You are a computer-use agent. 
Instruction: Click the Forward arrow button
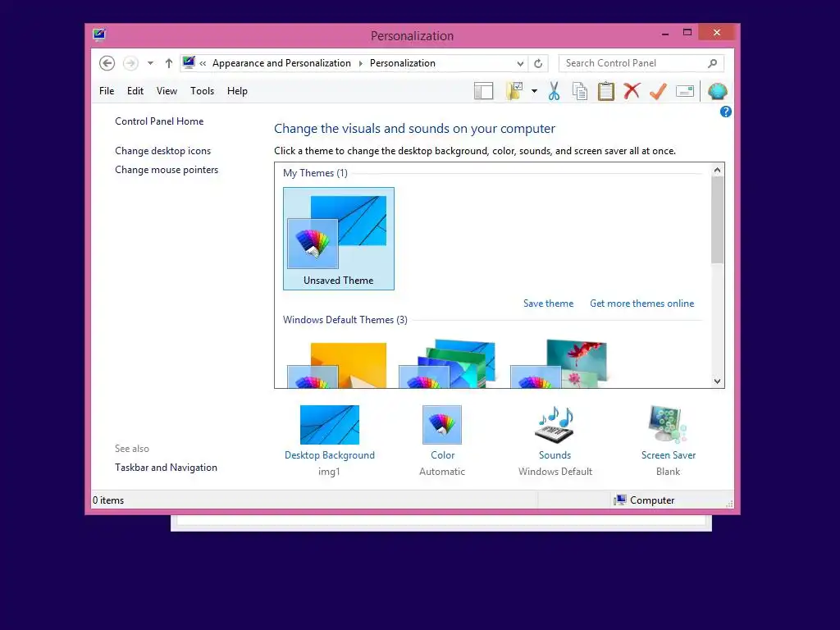click(130, 63)
